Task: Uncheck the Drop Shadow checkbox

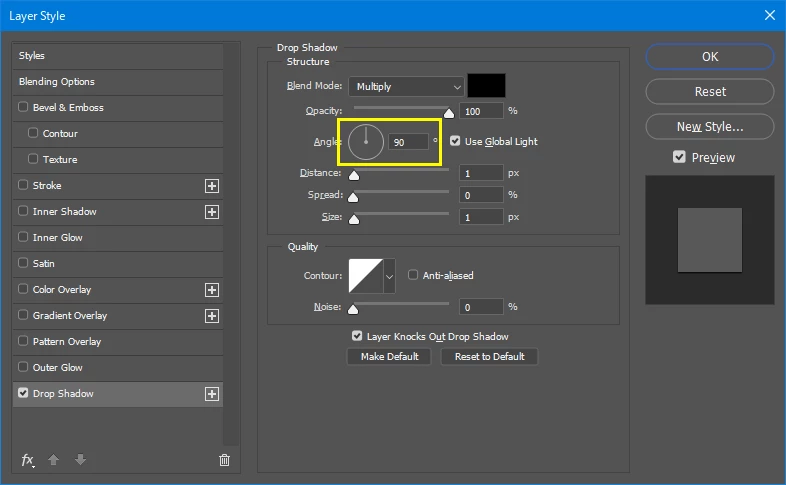Action: (x=23, y=393)
